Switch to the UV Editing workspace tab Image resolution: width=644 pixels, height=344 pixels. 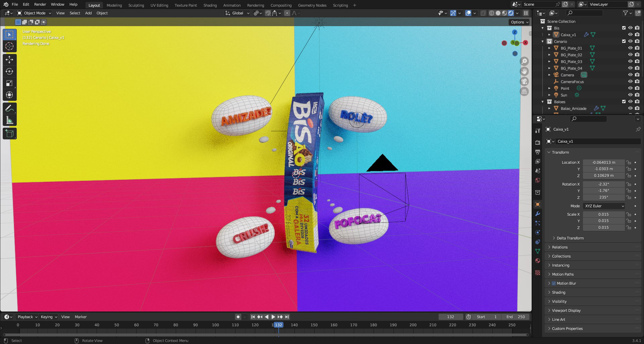(x=159, y=5)
